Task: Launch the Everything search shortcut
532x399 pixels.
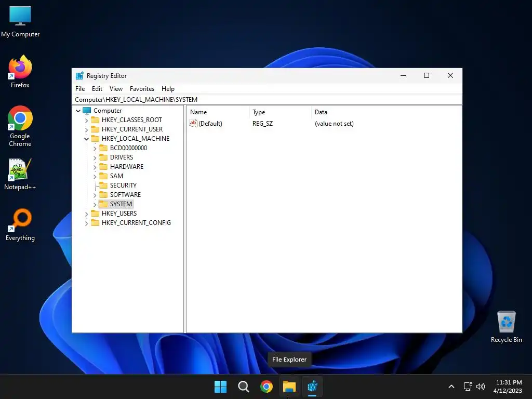Action: [20, 224]
